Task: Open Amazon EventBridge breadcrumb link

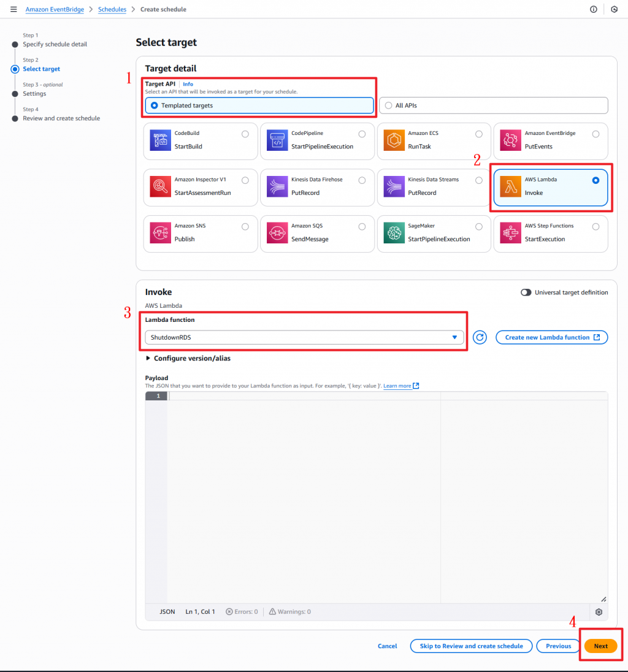Action: pos(55,9)
